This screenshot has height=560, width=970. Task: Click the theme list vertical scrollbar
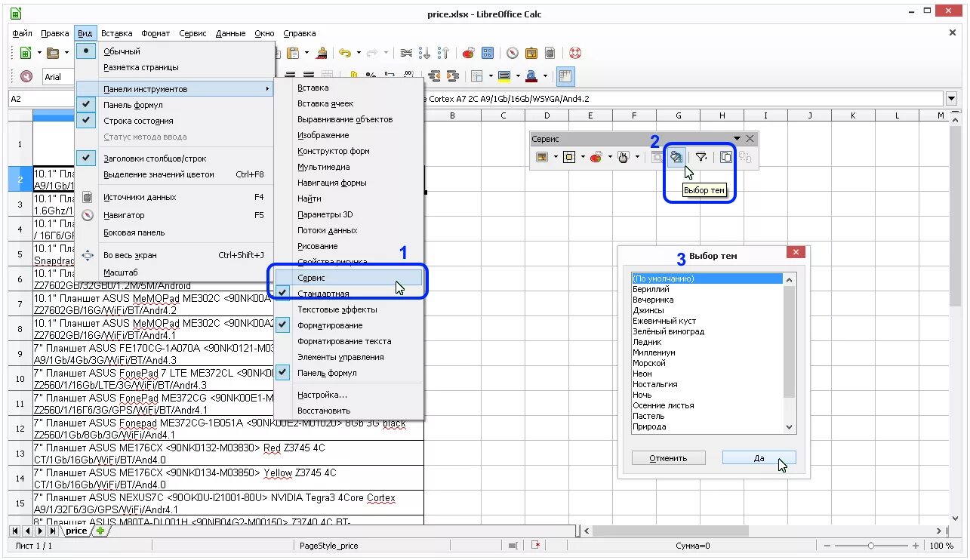[790, 353]
